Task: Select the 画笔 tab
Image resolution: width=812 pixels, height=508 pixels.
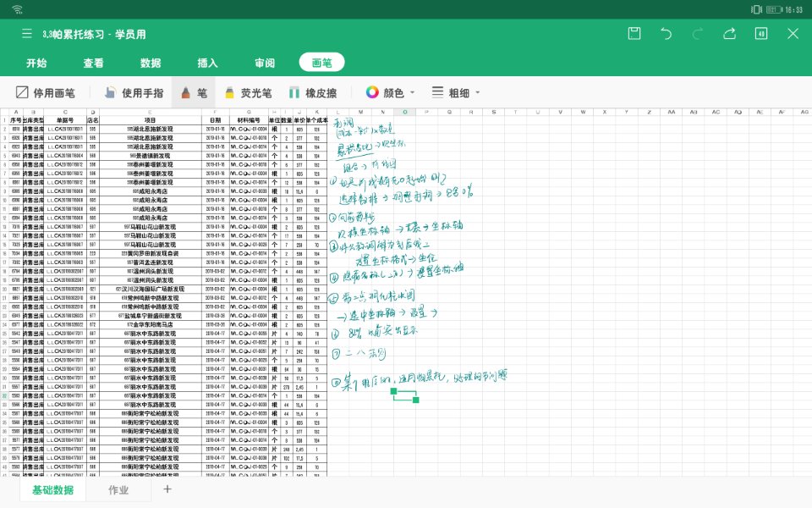Action: (x=321, y=63)
